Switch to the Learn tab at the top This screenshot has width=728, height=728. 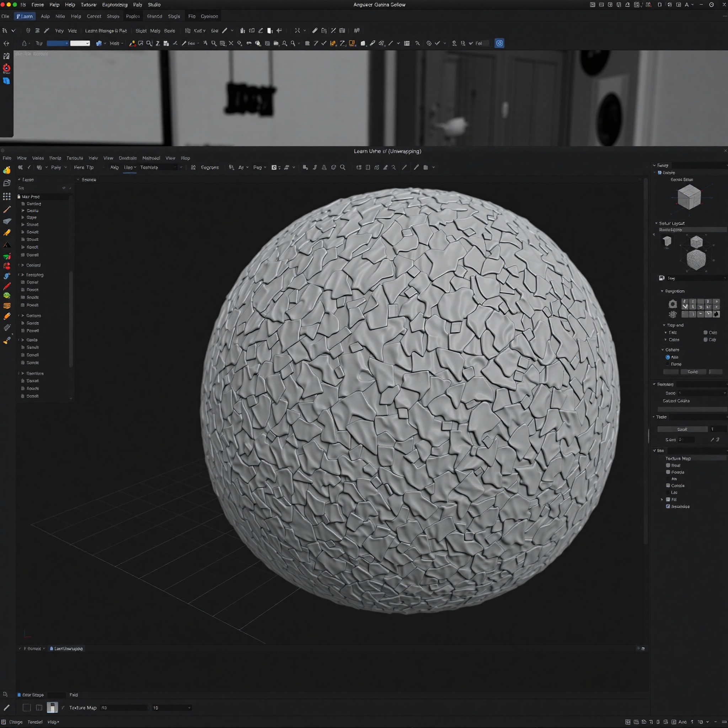pyautogui.click(x=25, y=16)
